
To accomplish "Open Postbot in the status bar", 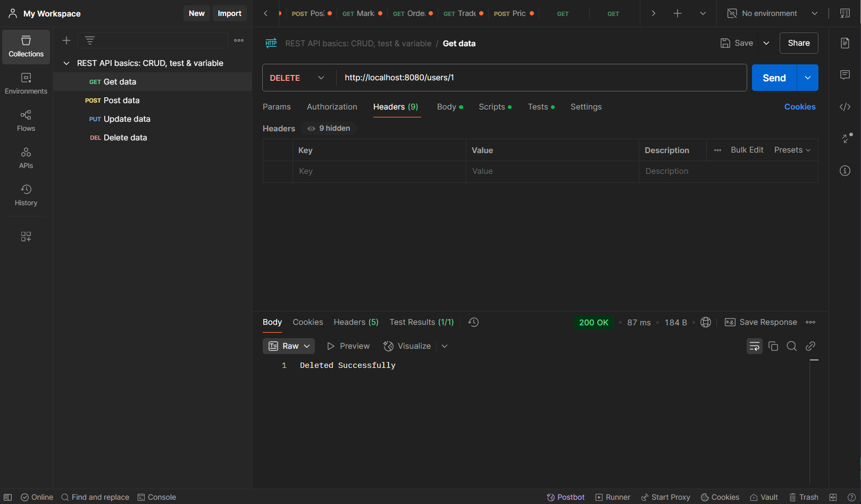I will coord(566,497).
